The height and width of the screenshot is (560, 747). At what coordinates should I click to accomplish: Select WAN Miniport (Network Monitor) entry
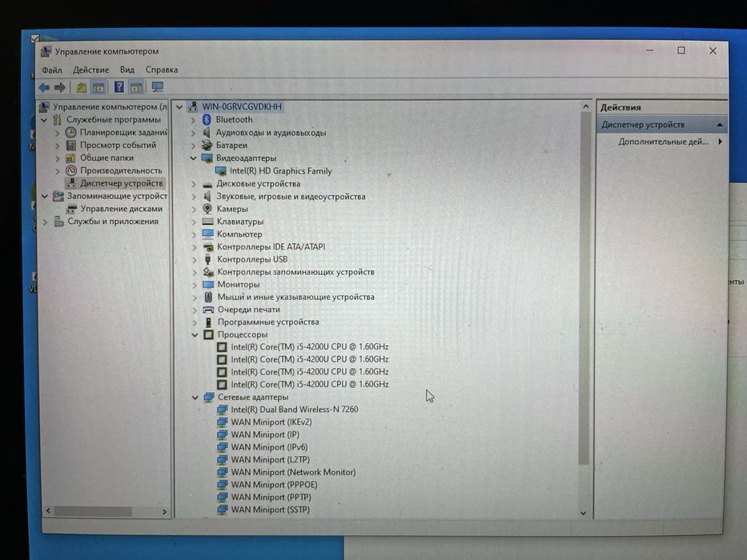(294, 472)
